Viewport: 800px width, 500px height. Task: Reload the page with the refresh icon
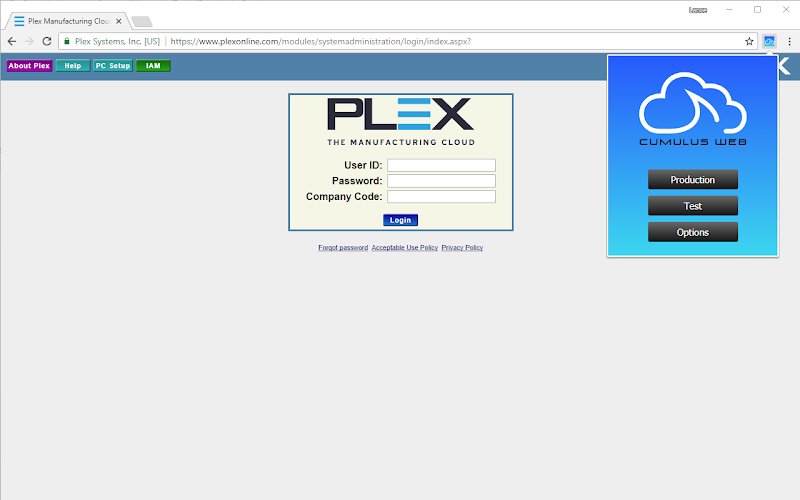(x=47, y=41)
